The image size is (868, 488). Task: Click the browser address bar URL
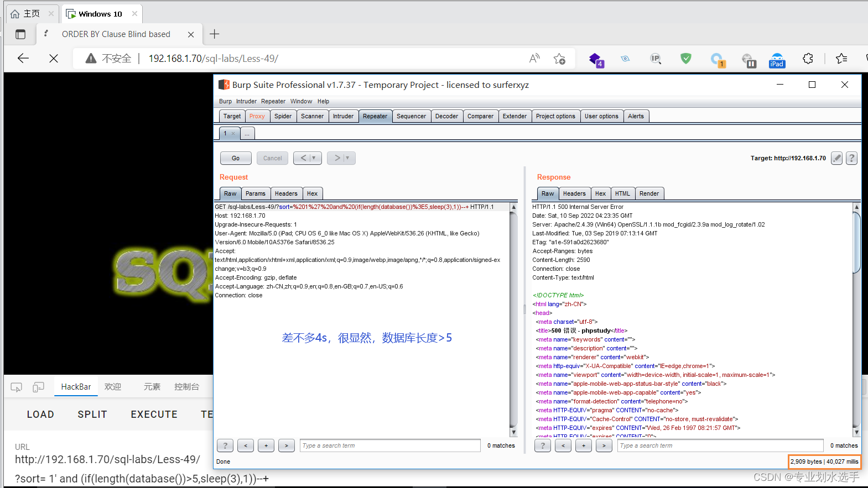click(213, 59)
